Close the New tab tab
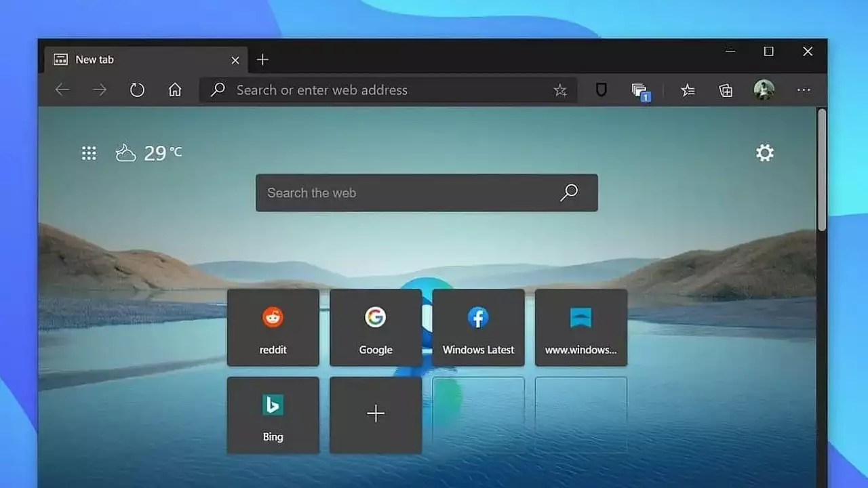This screenshot has height=488, width=868. coord(235,60)
